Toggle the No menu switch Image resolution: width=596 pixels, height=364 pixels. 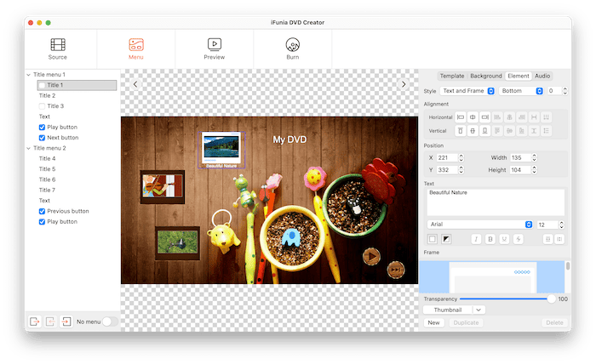pyautogui.click(x=110, y=321)
